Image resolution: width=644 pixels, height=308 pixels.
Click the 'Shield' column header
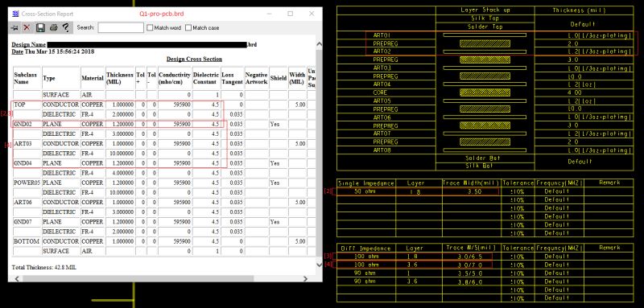pyautogui.click(x=279, y=78)
